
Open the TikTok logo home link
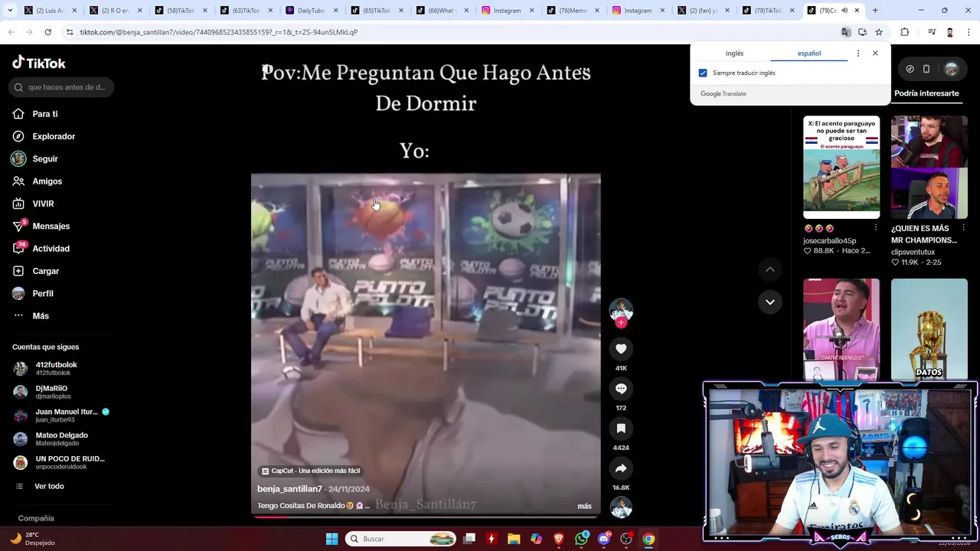coord(39,63)
